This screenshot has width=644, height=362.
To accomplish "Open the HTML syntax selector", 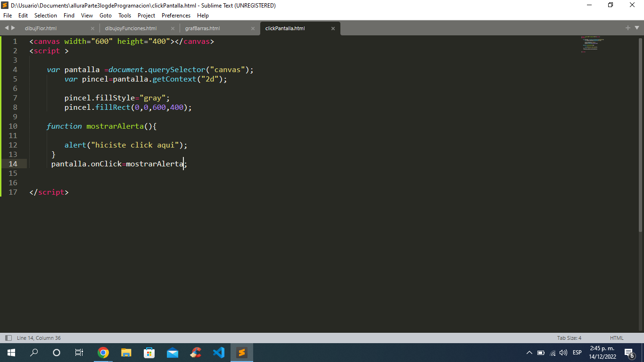I will pyautogui.click(x=617, y=338).
